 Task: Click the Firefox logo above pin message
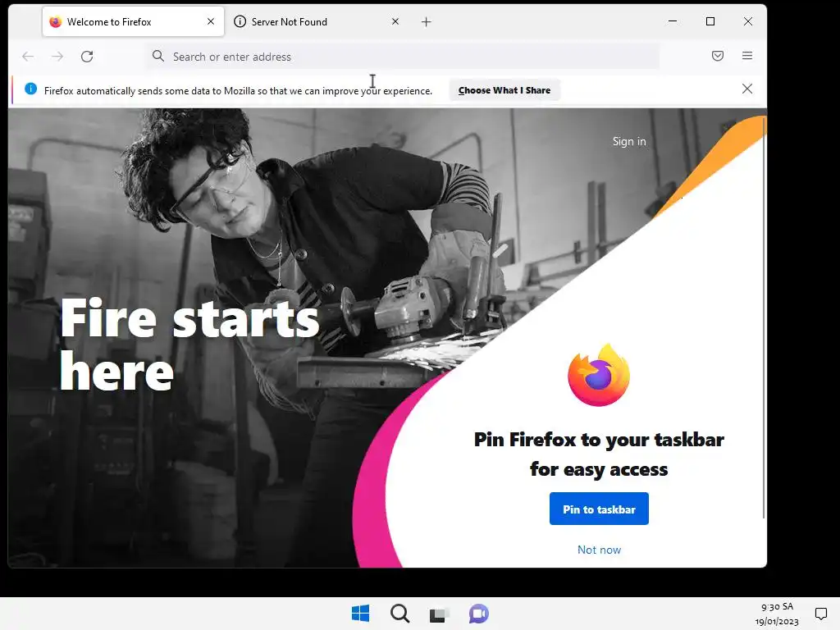click(599, 375)
